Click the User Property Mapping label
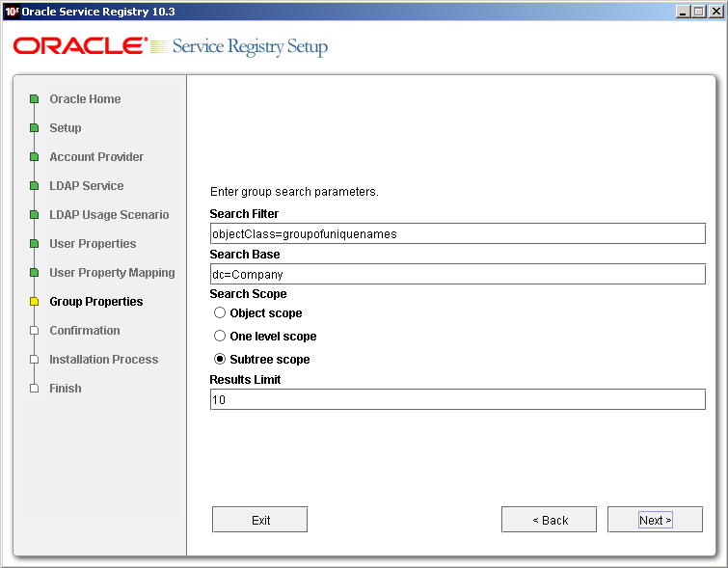 (x=113, y=273)
